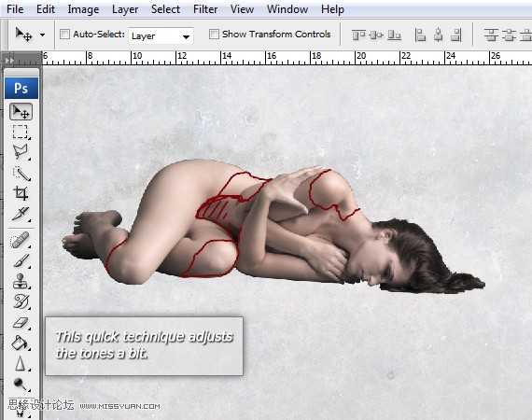Open the Auto-Select Layer dropdown

(161, 35)
